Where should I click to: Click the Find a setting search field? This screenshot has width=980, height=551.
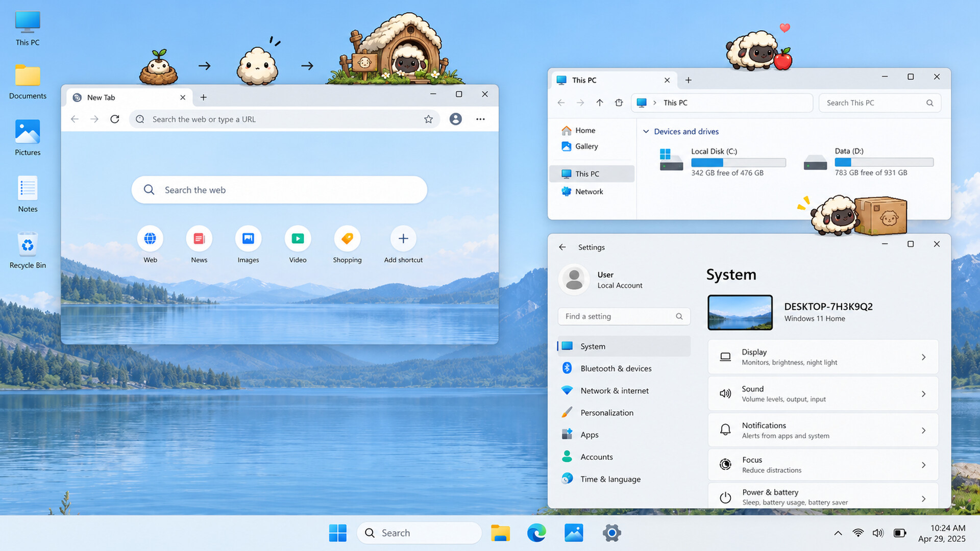pyautogui.click(x=624, y=316)
